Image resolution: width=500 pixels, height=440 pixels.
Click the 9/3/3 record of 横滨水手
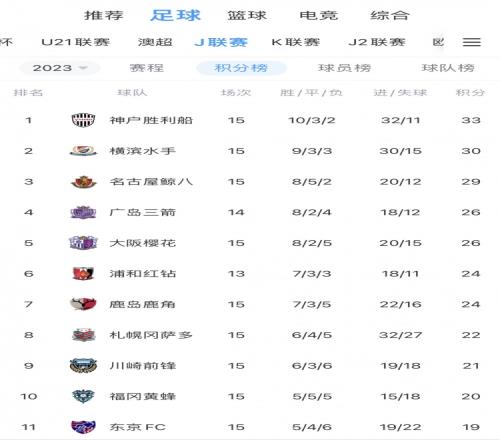tap(312, 151)
